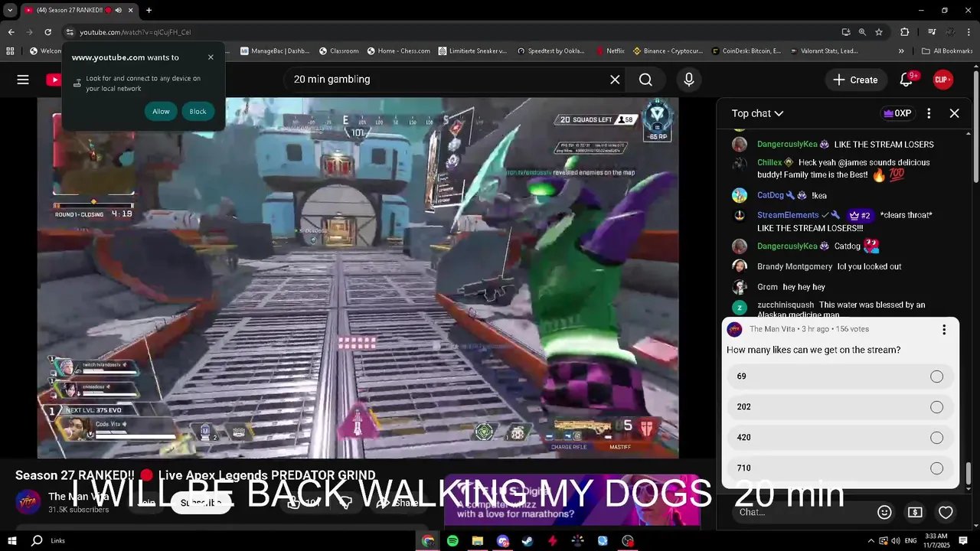980x551 pixels.
Task: Vote 710 in the likes poll
Action: [840, 468]
